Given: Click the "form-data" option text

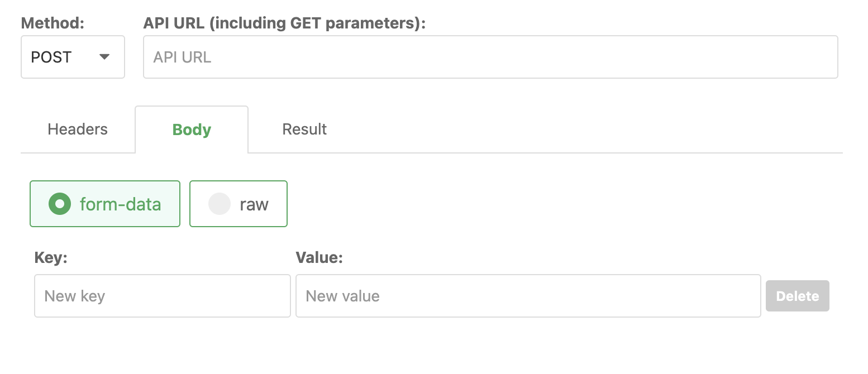Looking at the screenshot, I should point(120,204).
